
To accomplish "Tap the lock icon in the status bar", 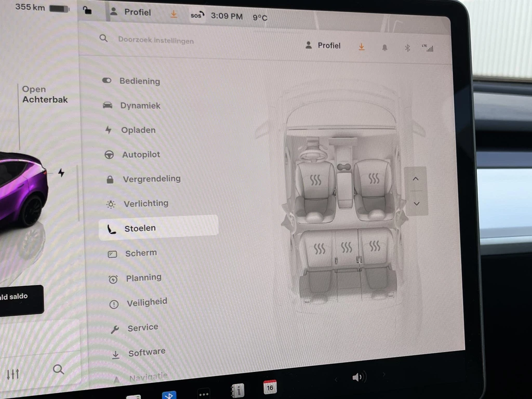I will [88, 11].
